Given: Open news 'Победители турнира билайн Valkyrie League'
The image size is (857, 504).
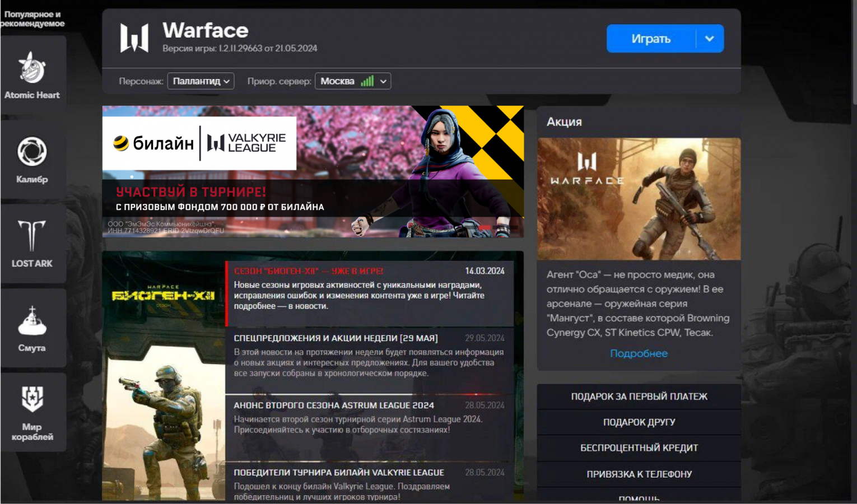Looking at the screenshot, I should click(x=370, y=482).
